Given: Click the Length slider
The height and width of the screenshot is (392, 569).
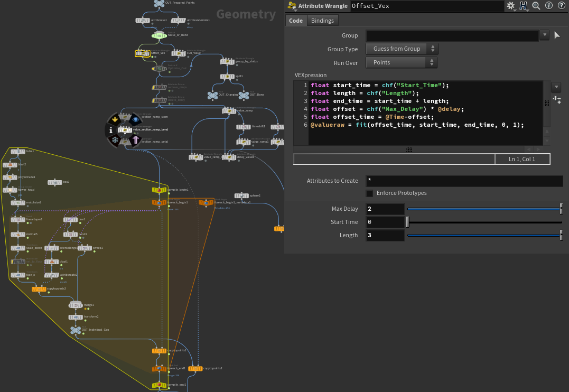Looking at the screenshot, I should (484, 235).
